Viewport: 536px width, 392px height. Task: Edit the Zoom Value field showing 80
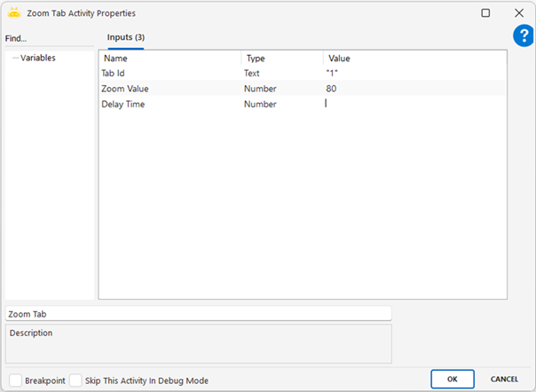[414, 89]
